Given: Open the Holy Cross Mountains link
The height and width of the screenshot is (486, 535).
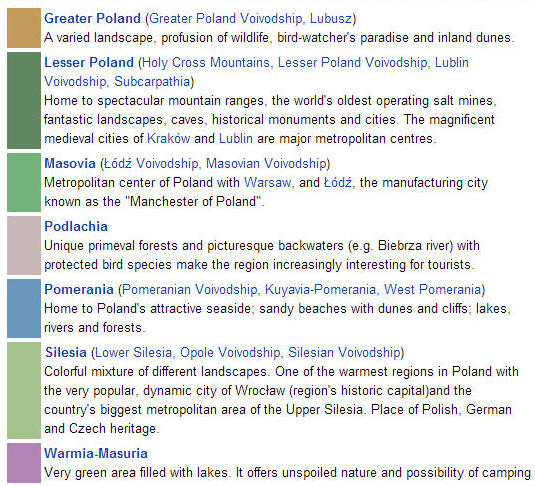Looking at the screenshot, I should [x=206, y=62].
